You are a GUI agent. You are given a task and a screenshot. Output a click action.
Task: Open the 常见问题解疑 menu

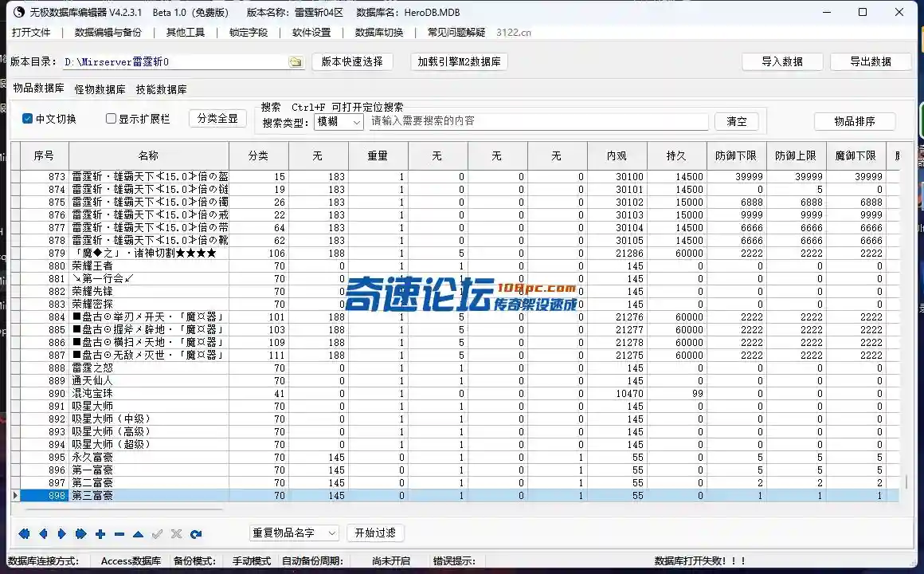456,33
